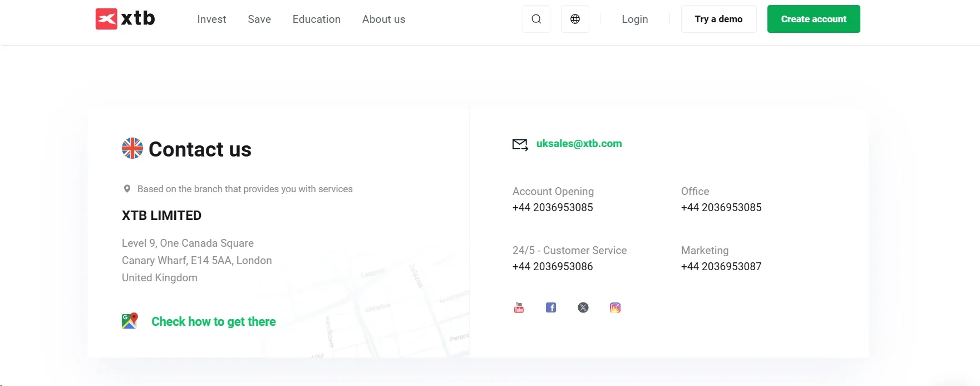Image resolution: width=980 pixels, height=386 pixels.
Task: Open the search magnifier icon
Action: pyautogui.click(x=536, y=19)
